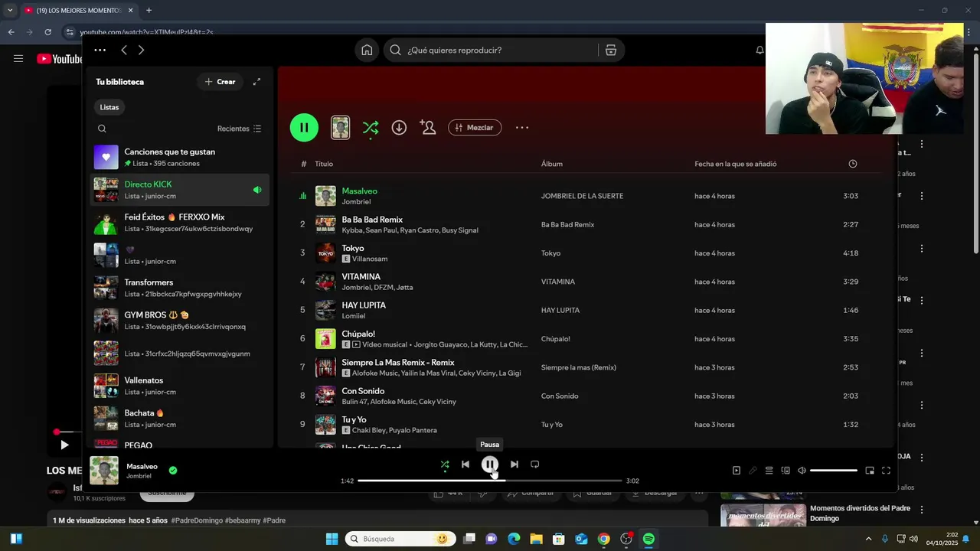This screenshot has height=551, width=980.
Task: Go forward with the Spotify right arrow
Action: [141, 50]
